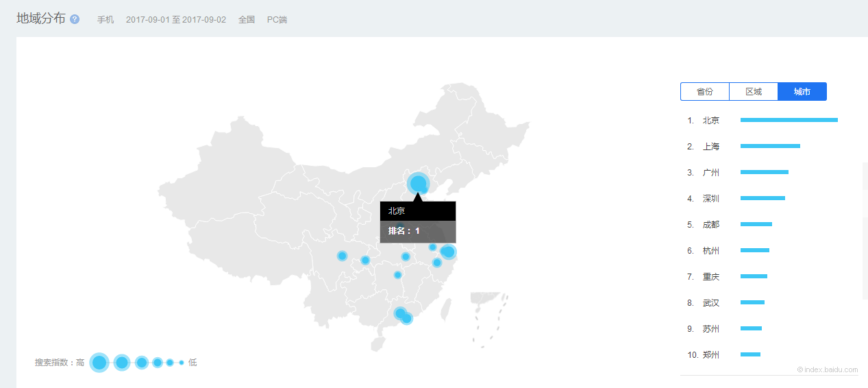Click the largest circle in the 搜索指数 legend
This screenshot has height=388, width=868.
(x=99, y=362)
